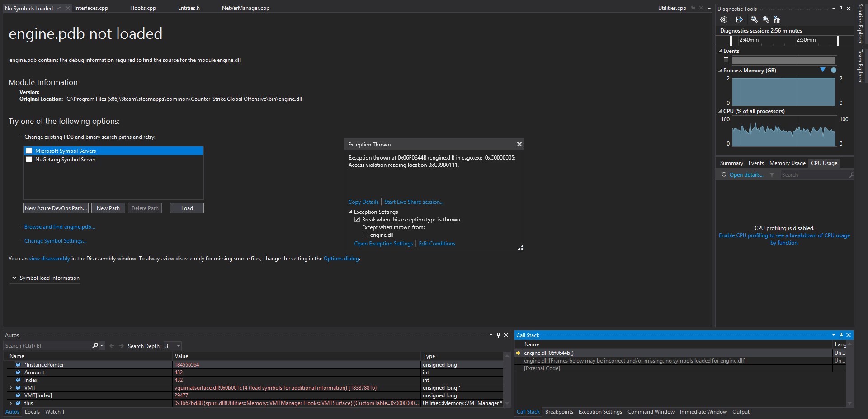Viewport: 868px width, 419px height.
Task: Click the forward arrow in Autos search
Action: pos(121,346)
